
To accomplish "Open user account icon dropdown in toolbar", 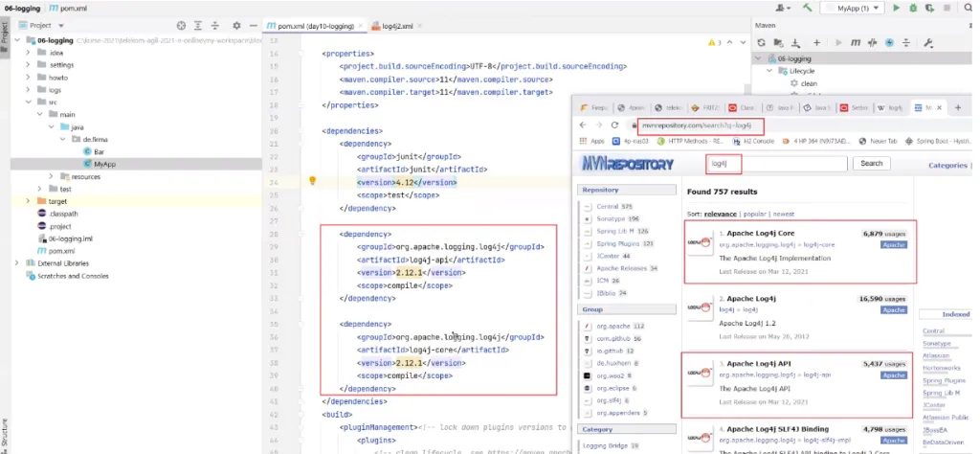I will [x=783, y=8].
